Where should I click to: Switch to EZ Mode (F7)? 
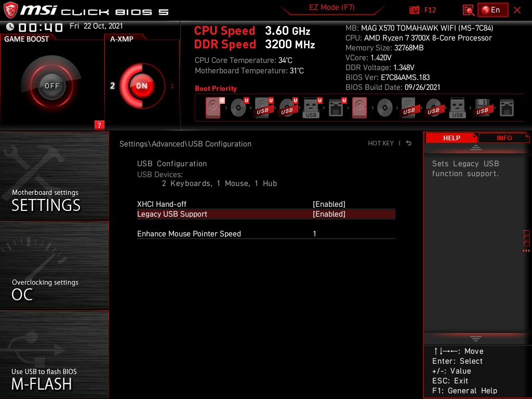point(331,7)
